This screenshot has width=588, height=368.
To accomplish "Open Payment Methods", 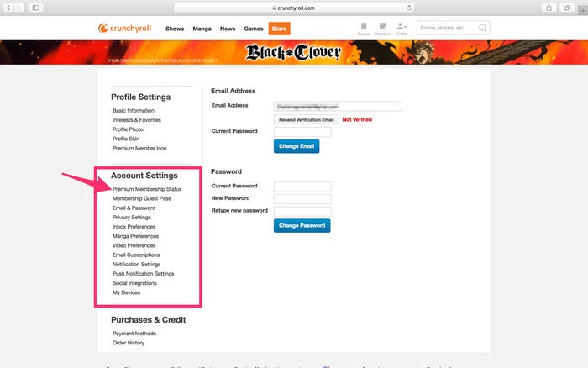I will tap(134, 333).
